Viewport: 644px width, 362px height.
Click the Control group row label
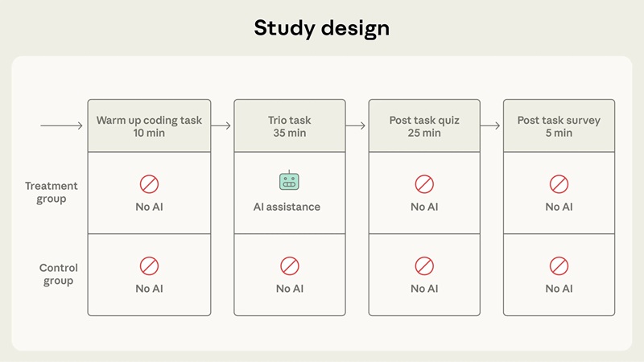click(x=58, y=274)
